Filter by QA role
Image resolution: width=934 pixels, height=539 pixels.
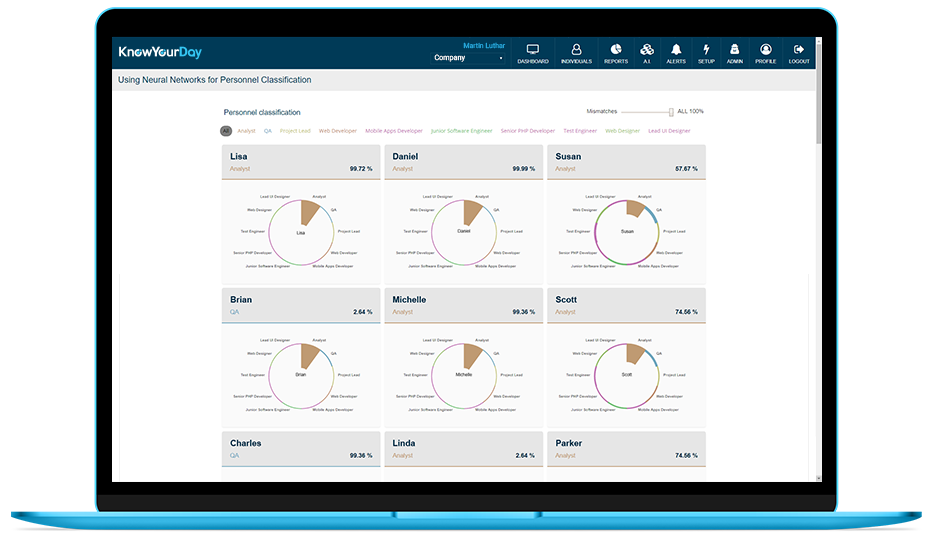coord(267,131)
